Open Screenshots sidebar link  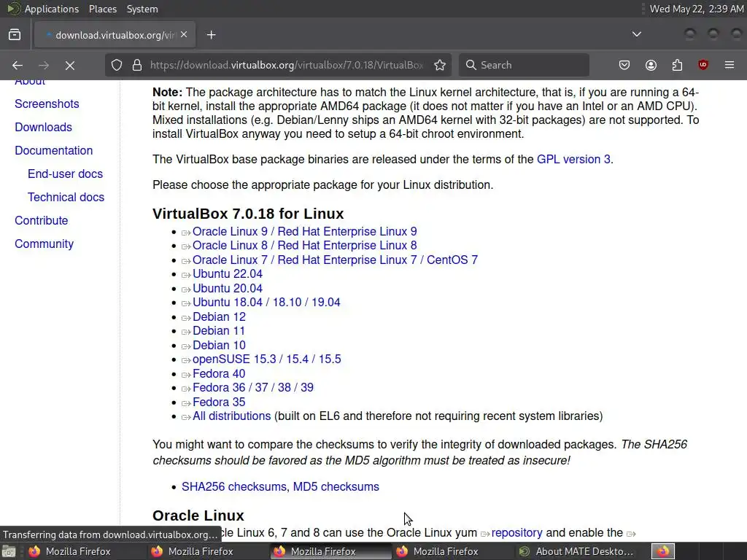point(47,104)
